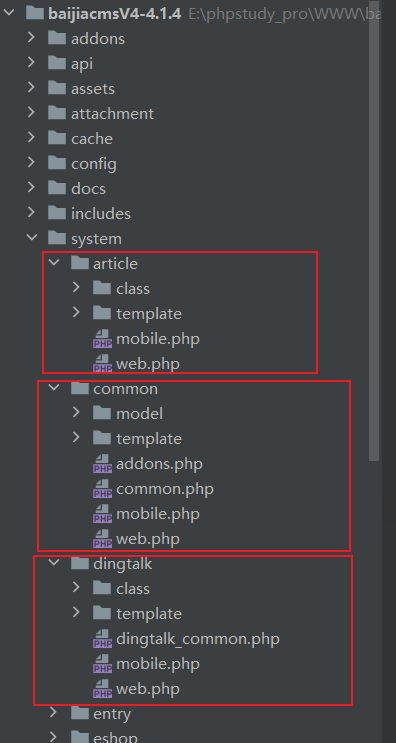
Task: Expand the class folder chevron under dingtalk
Action: pyautogui.click(x=77, y=588)
